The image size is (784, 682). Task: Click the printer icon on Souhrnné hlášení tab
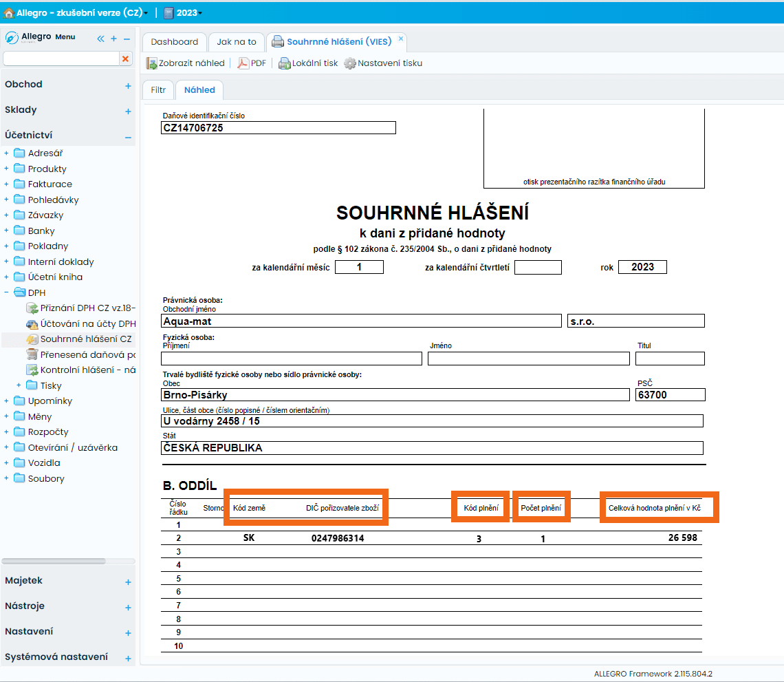tap(278, 41)
